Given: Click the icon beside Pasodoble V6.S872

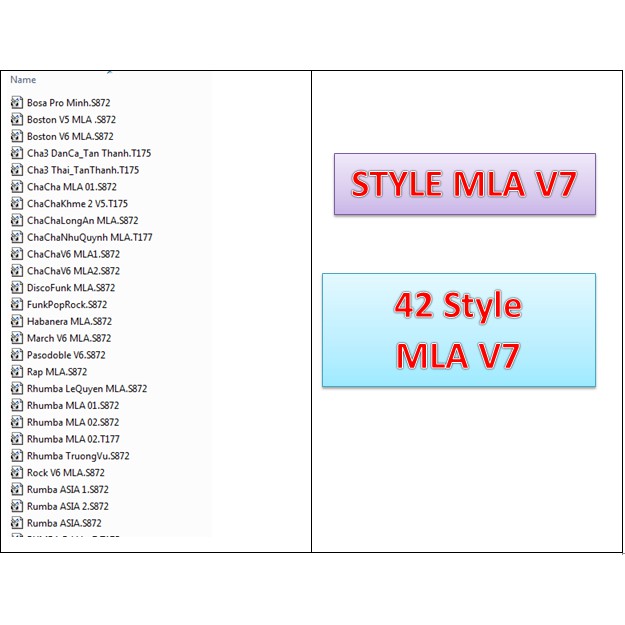Looking at the screenshot, I should (17, 354).
